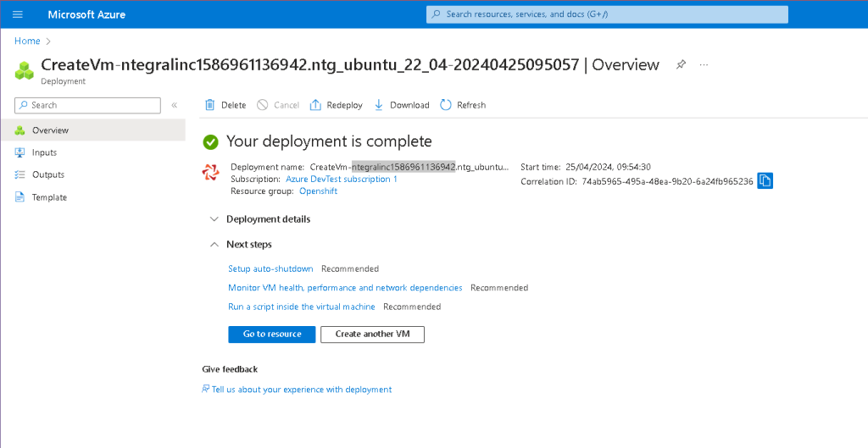Refresh the deployment overview
Screen dimensions: 868x448
463,105
